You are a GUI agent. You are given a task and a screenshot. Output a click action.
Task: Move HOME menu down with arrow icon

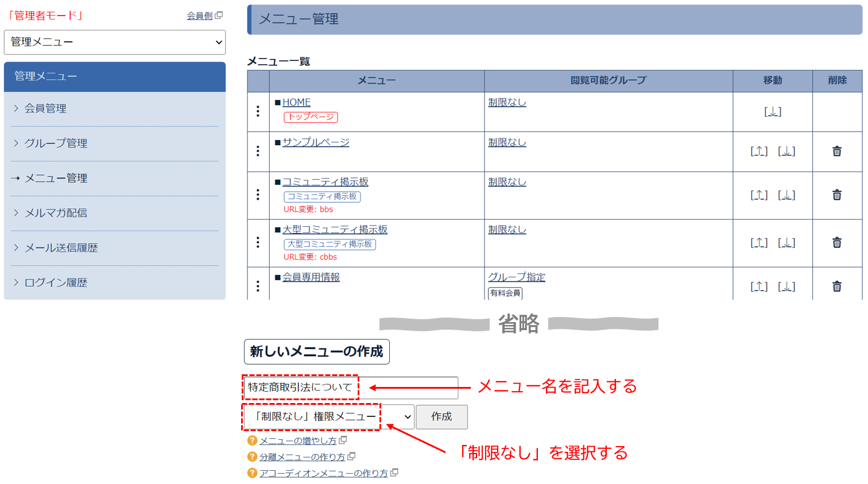pyautogui.click(x=772, y=112)
